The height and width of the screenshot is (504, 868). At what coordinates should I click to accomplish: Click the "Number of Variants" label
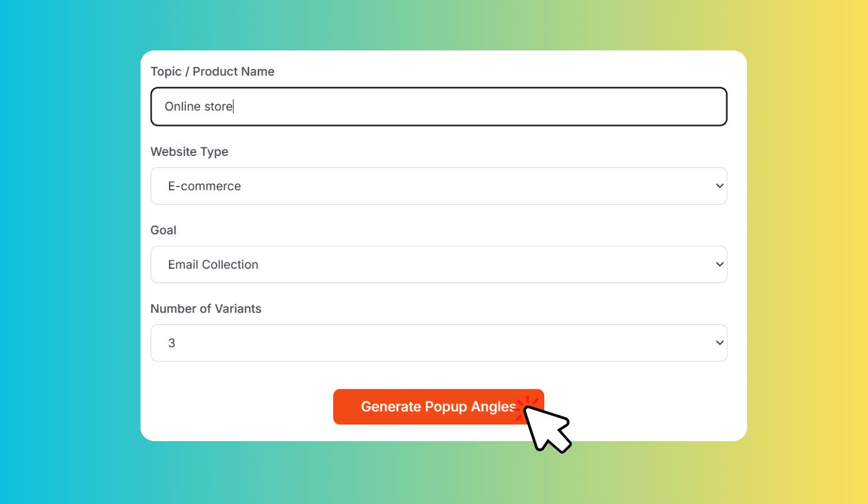pyautogui.click(x=206, y=309)
